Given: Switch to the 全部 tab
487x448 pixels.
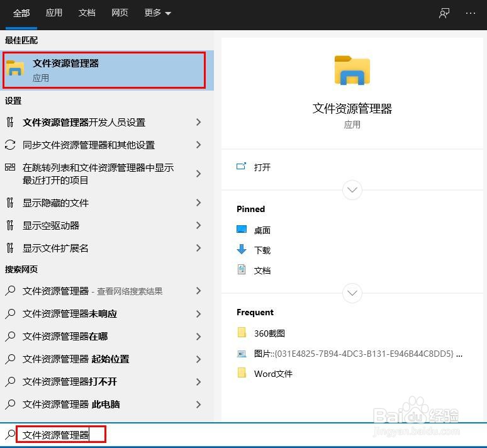Looking at the screenshot, I should click(x=21, y=13).
